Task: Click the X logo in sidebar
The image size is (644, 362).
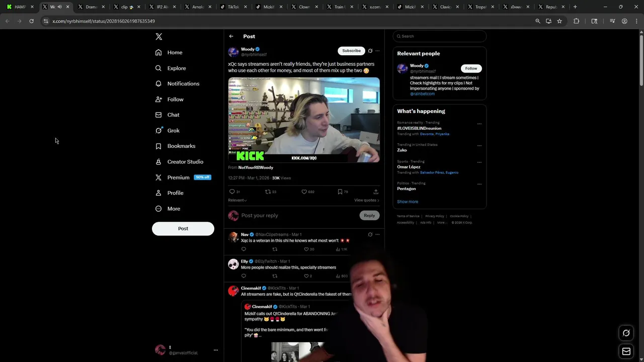Action: click(x=158, y=37)
